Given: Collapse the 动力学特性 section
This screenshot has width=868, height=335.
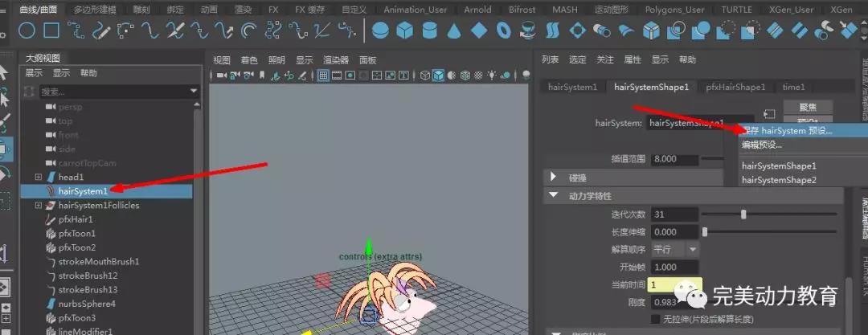Looking at the screenshot, I should coord(554,195).
